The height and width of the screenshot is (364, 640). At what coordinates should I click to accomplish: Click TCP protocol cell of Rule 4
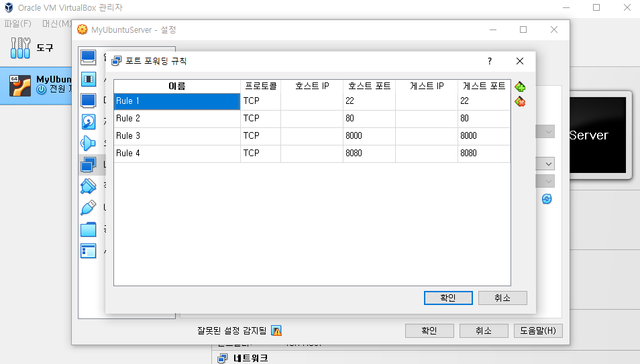261,154
